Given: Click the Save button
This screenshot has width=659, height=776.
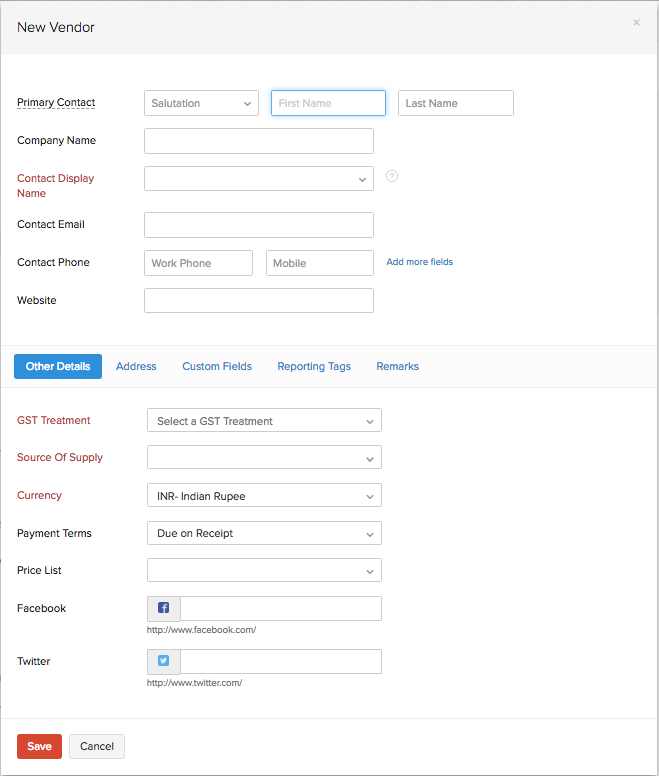Looking at the screenshot, I should 40,746.
